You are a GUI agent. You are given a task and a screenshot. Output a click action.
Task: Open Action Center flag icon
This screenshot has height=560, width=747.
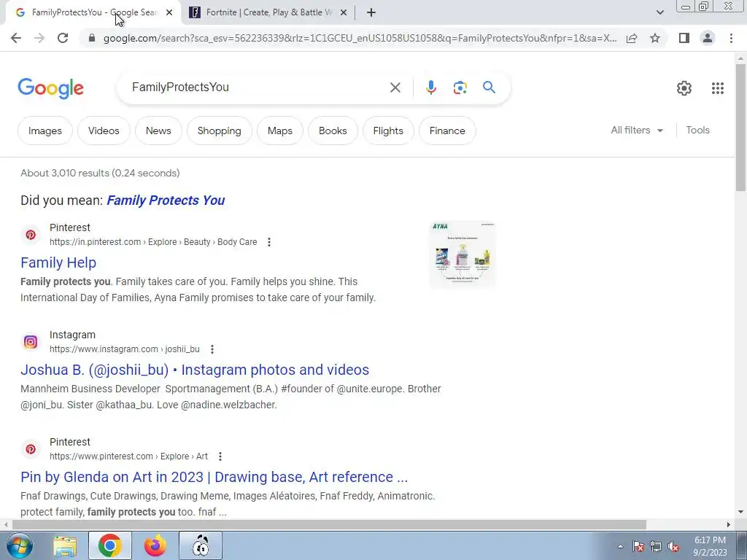pos(638,547)
